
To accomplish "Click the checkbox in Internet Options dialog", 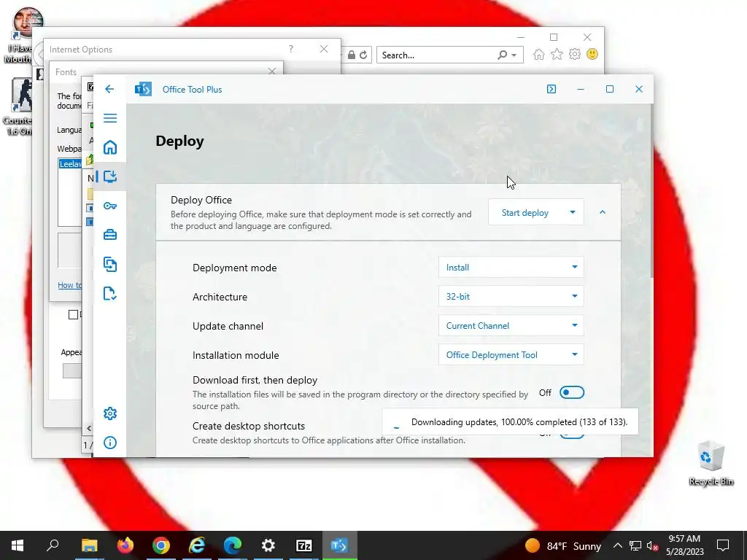I will coord(73,314).
